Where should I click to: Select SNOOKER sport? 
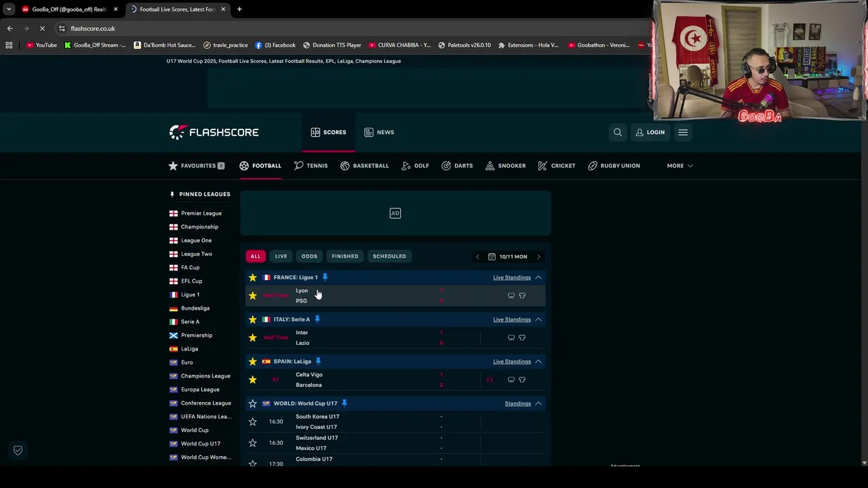click(x=506, y=165)
